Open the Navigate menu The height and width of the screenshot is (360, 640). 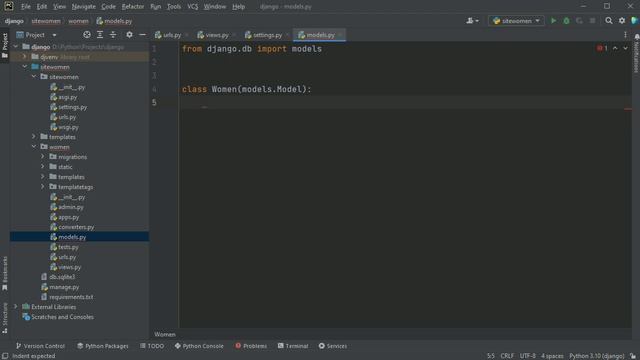coord(83,7)
